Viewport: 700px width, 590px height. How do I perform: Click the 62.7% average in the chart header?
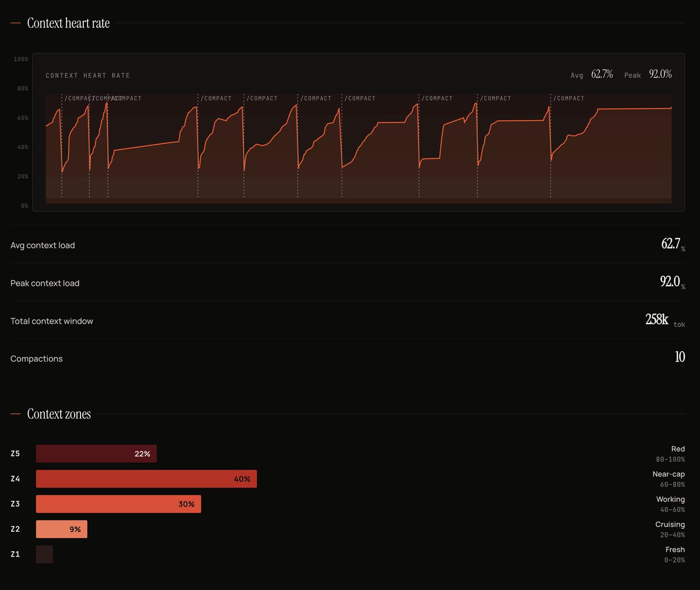[602, 74]
